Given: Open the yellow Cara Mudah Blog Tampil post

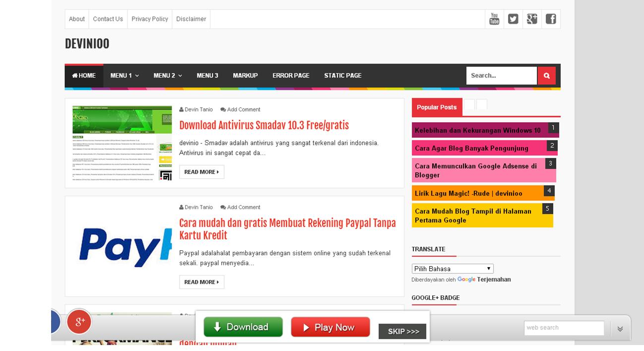Looking at the screenshot, I should point(482,215).
